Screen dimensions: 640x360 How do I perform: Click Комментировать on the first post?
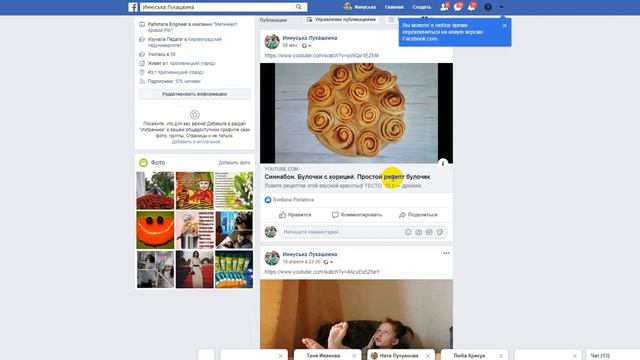tap(357, 215)
